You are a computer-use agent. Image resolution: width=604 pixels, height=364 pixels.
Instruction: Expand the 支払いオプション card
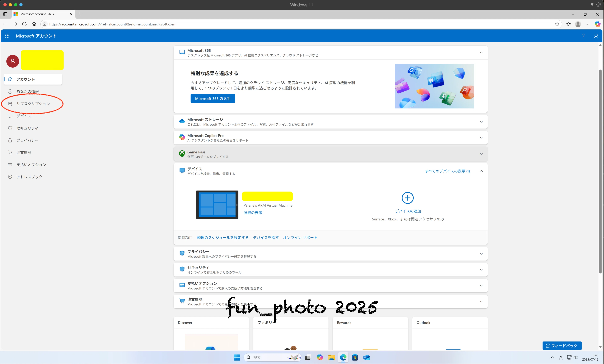[x=481, y=286]
